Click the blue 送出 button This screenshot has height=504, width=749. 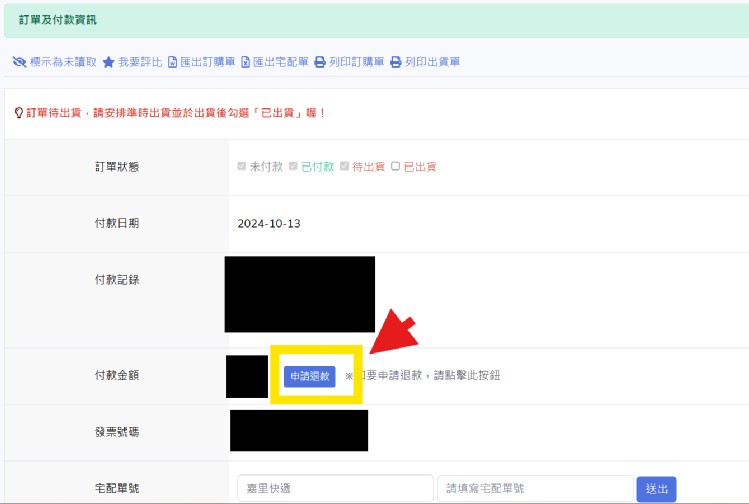tap(656, 489)
